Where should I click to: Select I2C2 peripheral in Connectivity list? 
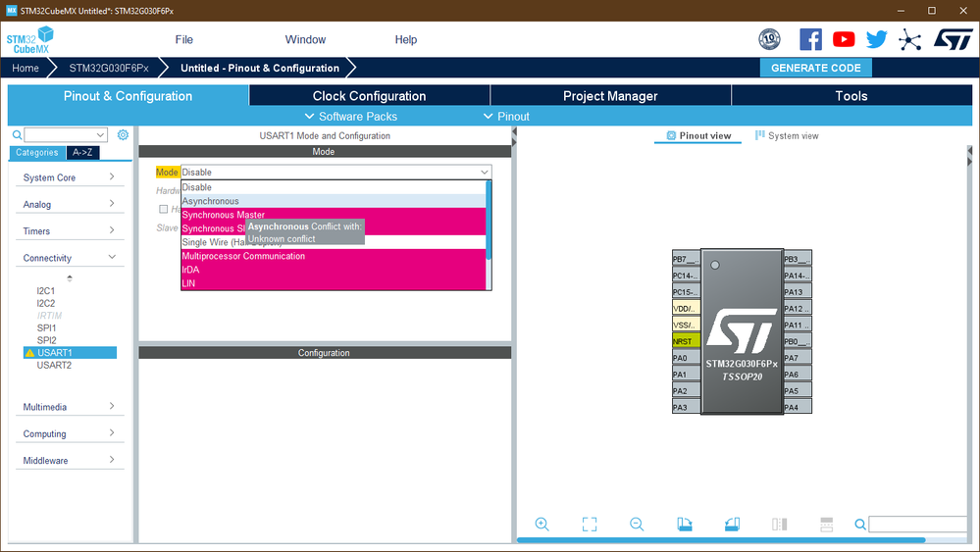click(46, 304)
